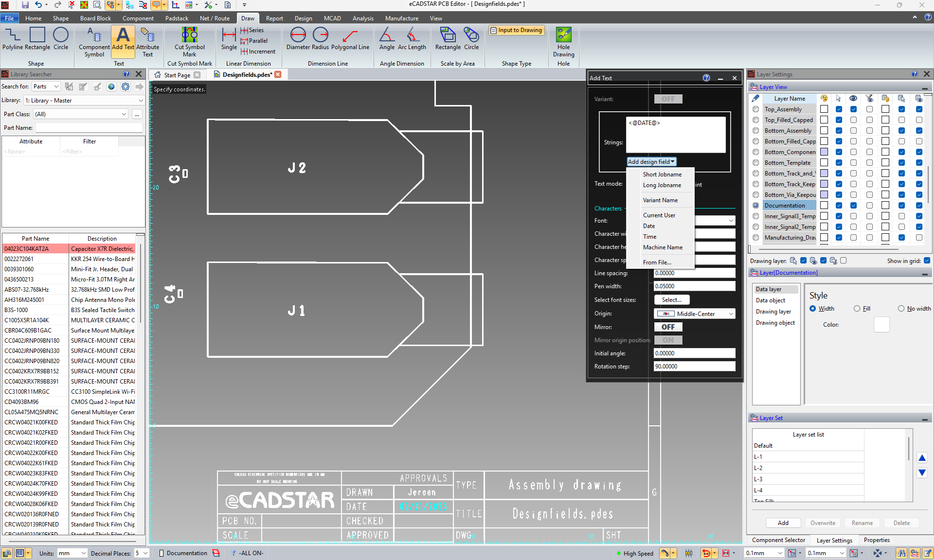Select Single linear dimension tool
Viewport: 934px width, 560px height.
point(229,39)
